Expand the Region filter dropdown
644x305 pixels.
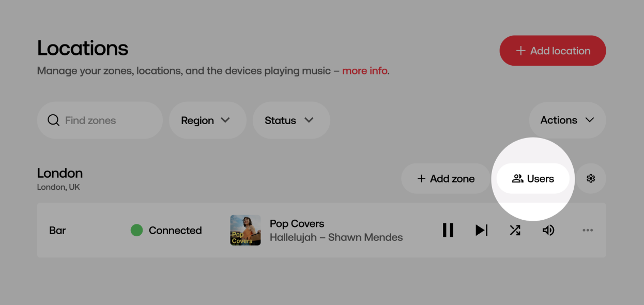[x=207, y=120]
